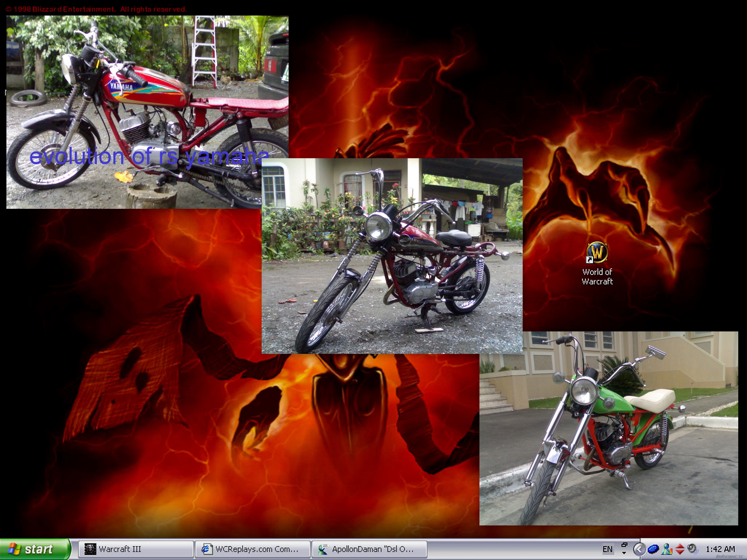The width and height of the screenshot is (747, 560).
Task: Click the green motorcycle photo
Action: [x=609, y=428]
